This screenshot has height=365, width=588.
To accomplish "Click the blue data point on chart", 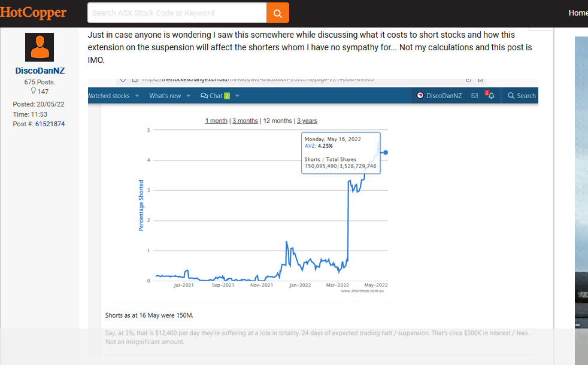I will click(x=386, y=153).
